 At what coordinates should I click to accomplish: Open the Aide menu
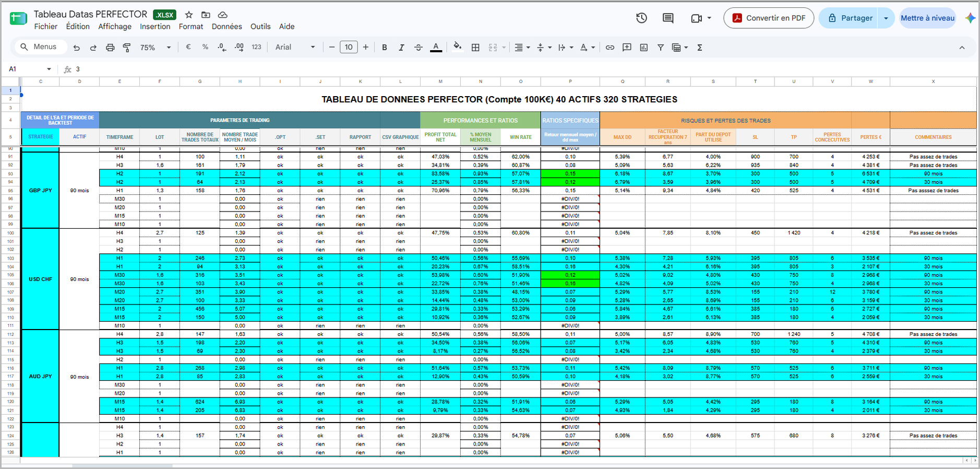click(286, 27)
